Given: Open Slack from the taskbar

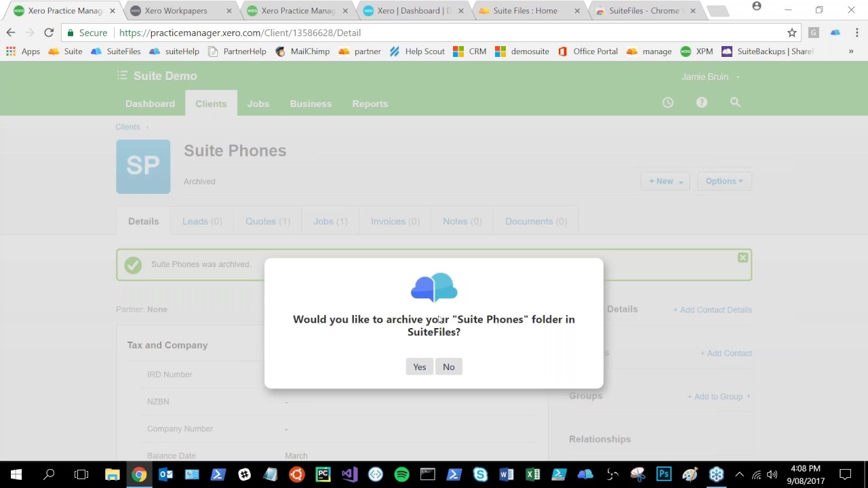Looking at the screenshot, I should 244,474.
